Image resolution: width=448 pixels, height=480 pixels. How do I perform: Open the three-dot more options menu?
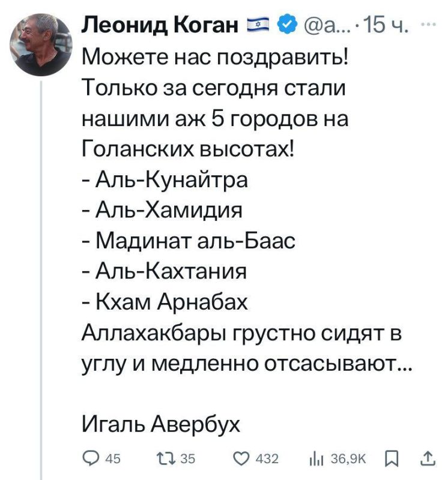tap(427, 24)
